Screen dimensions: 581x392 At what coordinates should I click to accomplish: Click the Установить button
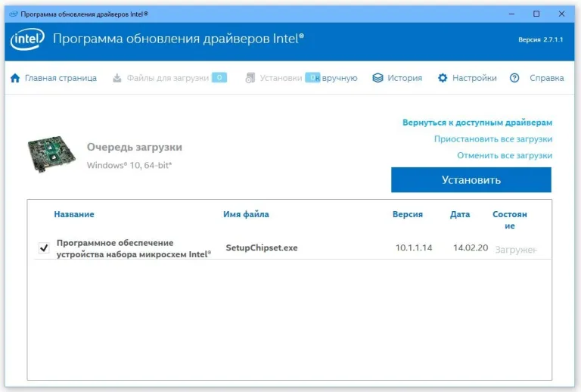point(471,179)
